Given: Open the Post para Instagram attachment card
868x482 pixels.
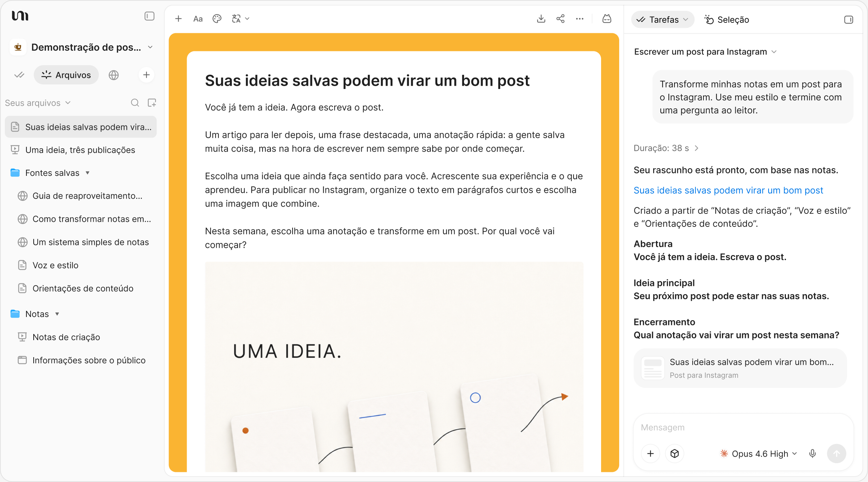Looking at the screenshot, I should click(x=740, y=368).
